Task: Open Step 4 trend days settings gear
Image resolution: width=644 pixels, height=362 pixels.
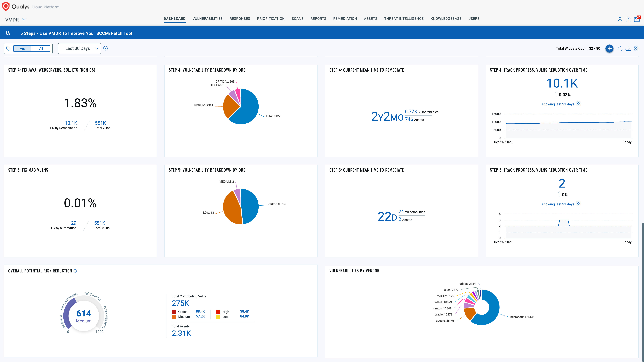Action: click(x=578, y=104)
